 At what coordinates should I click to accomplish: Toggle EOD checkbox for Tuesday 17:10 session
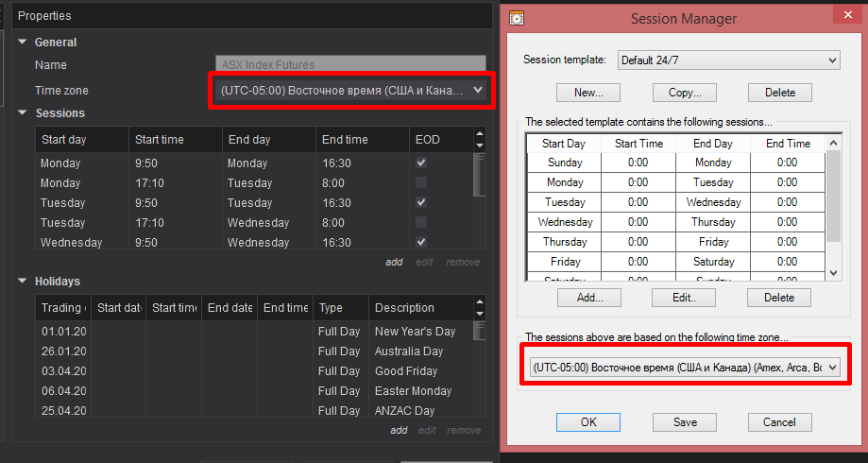coord(421,223)
